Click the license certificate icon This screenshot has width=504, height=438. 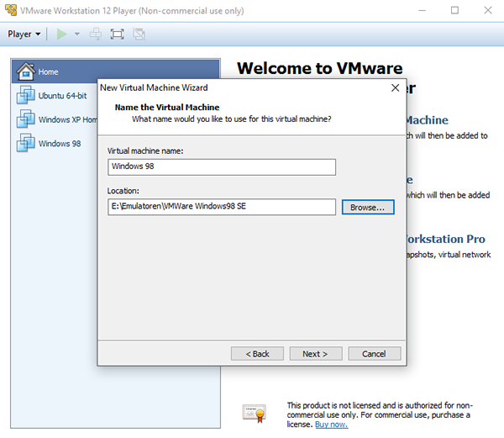255,412
